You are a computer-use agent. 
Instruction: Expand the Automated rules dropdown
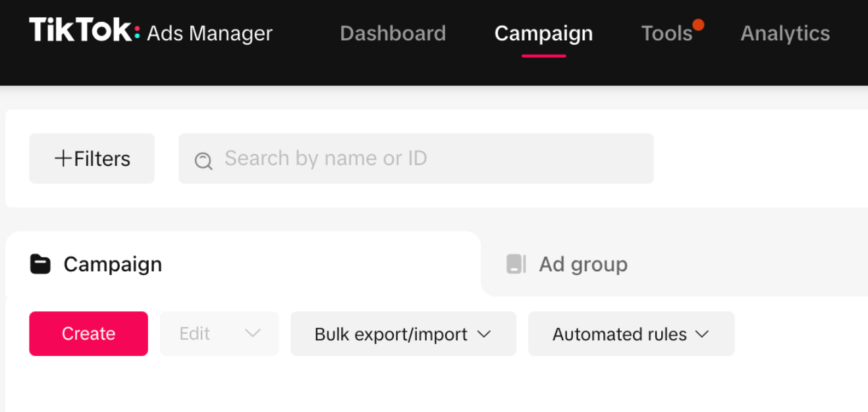tap(631, 334)
